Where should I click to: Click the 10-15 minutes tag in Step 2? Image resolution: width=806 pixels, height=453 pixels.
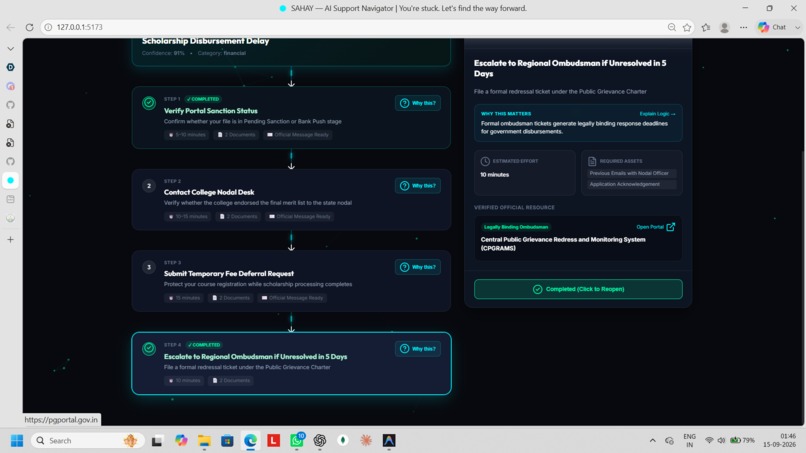click(x=188, y=216)
